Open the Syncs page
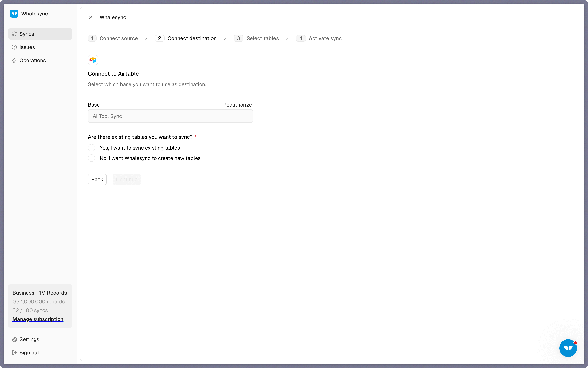The height and width of the screenshot is (368, 588). 40,34
